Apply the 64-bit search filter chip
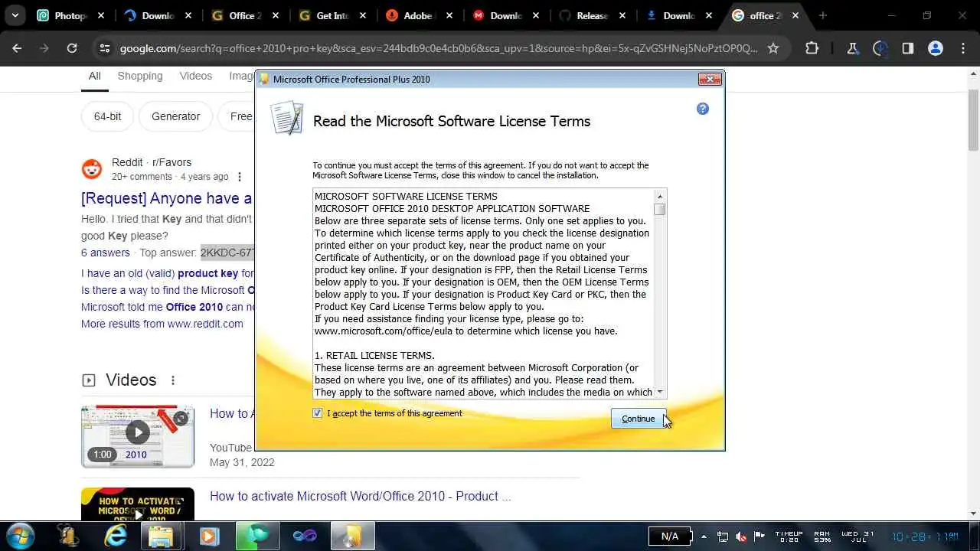This screenshot has height=551, width=980. pyautogui.click(x=107, y=116)
